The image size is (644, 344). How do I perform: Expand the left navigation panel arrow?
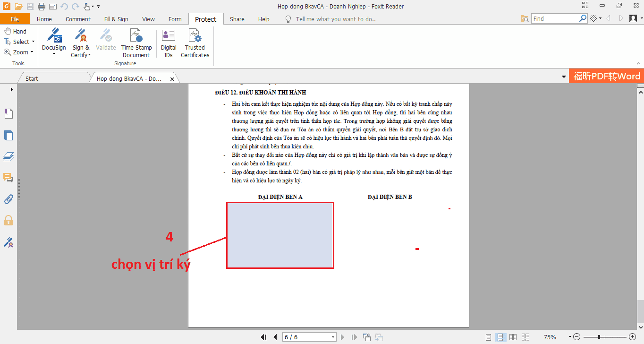click(x=12, y=89)
